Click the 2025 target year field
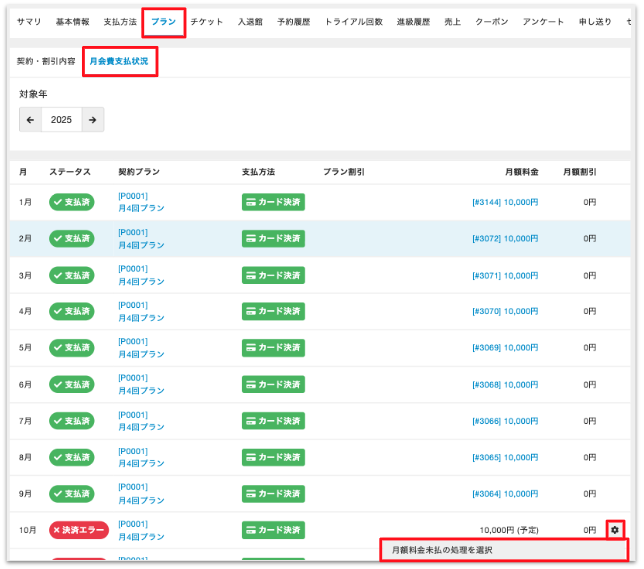644x569 pixels. (61, 120)
